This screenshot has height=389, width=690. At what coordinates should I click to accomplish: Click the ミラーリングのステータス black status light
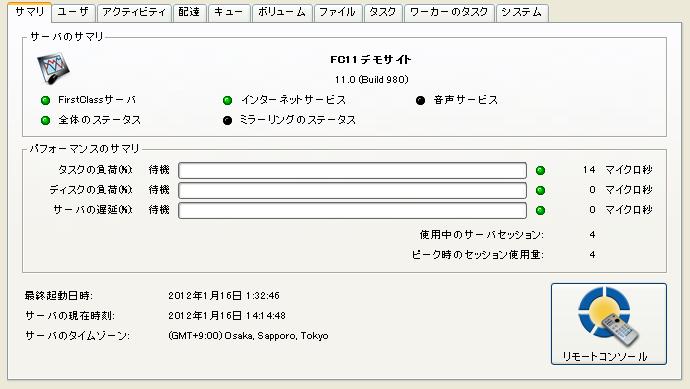tap(228, 120)
